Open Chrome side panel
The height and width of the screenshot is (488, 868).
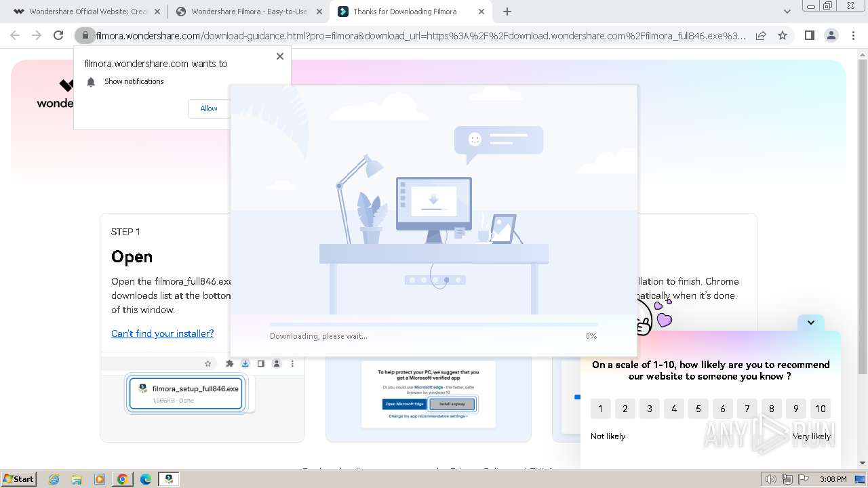(809, 35)
